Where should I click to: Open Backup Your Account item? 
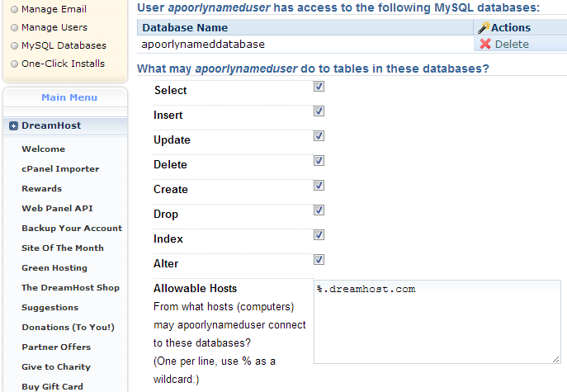(72, 228)
